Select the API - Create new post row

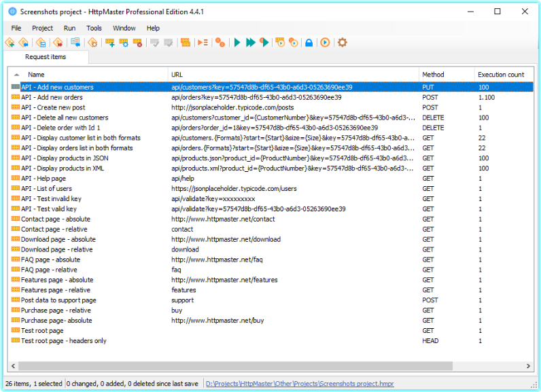pyautogui.click(x=53, y=107)
